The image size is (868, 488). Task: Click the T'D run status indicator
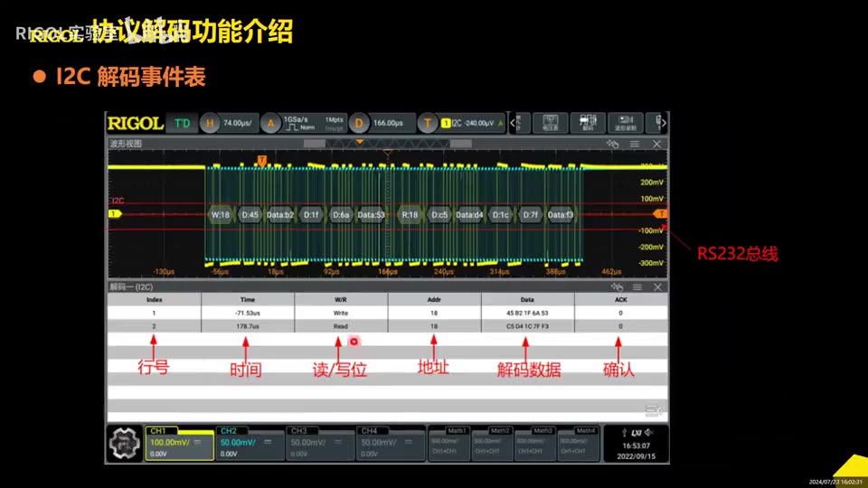coord(182,124)
